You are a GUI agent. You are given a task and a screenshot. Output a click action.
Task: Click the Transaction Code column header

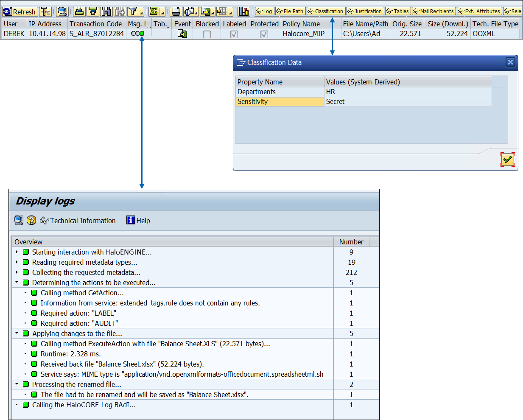coord(97,24)
